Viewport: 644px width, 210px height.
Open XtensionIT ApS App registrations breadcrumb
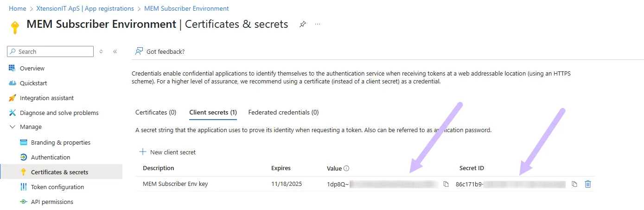85,8
